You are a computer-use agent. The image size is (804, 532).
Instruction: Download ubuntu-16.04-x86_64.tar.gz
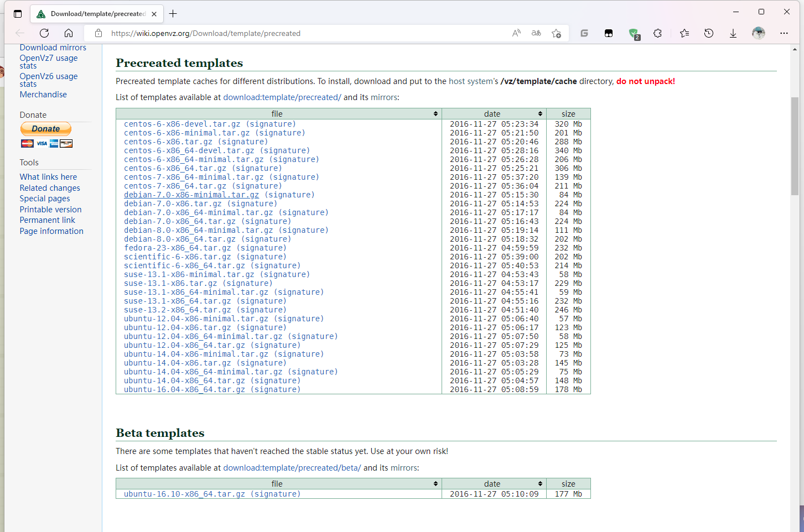click(x=184, y=389)
